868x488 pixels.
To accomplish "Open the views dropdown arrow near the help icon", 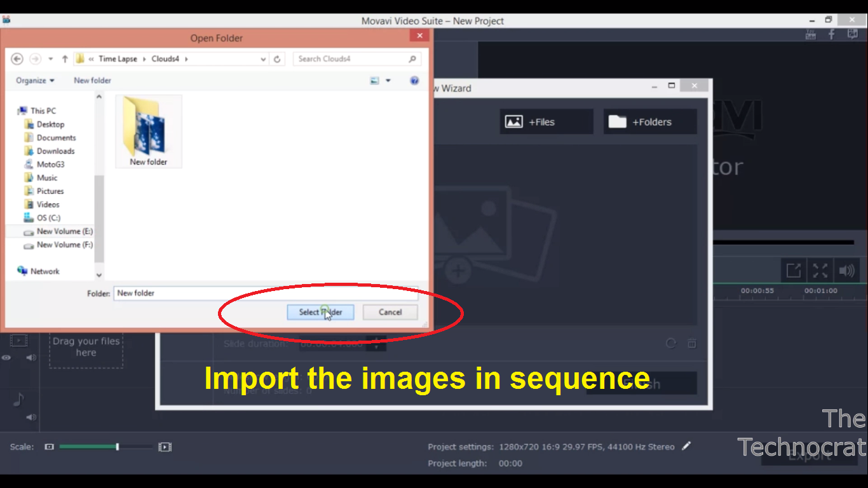I will (x=388, y=80).
